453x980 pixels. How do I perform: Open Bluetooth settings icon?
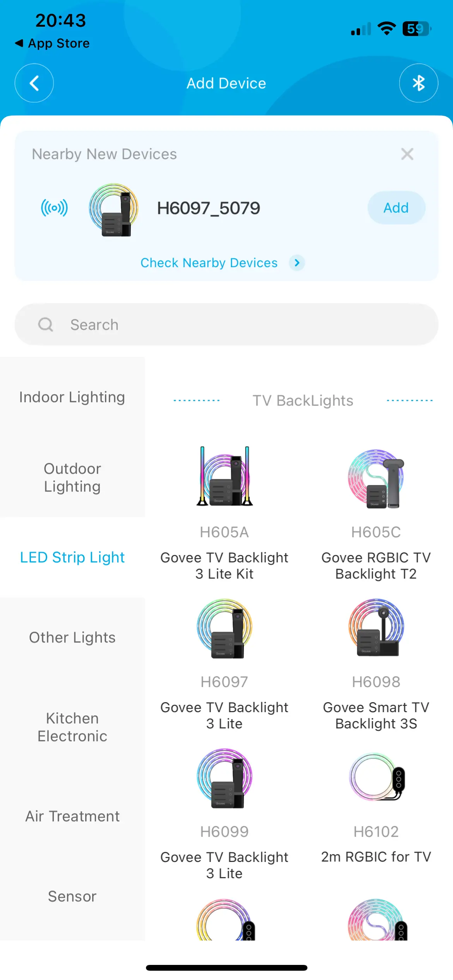(418, 83)
